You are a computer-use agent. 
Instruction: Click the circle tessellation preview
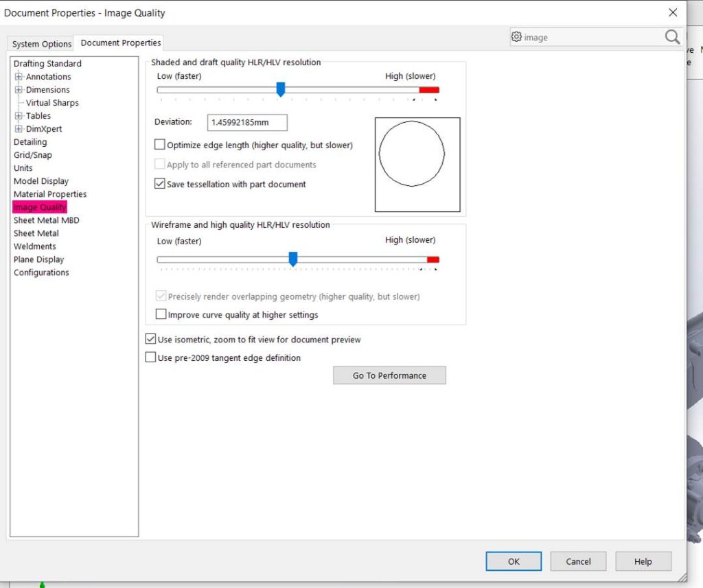pyautogui.click(x=417, y=165)
